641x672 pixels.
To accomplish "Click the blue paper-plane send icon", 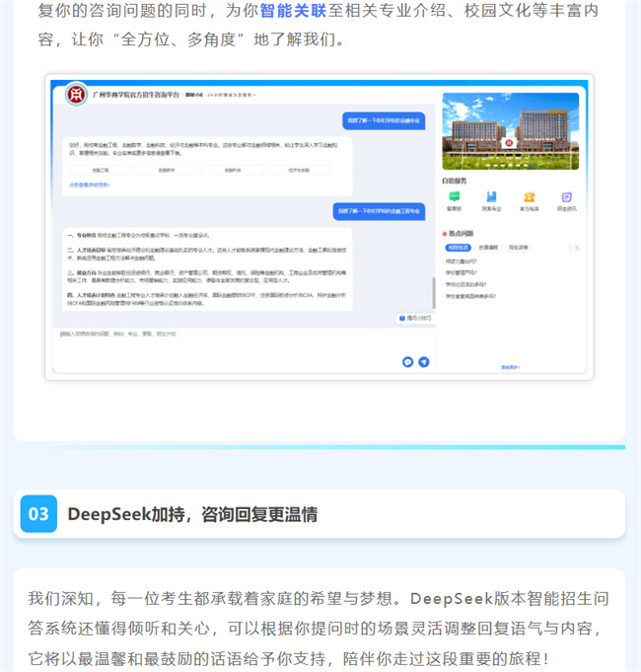I will pos(423,362).
